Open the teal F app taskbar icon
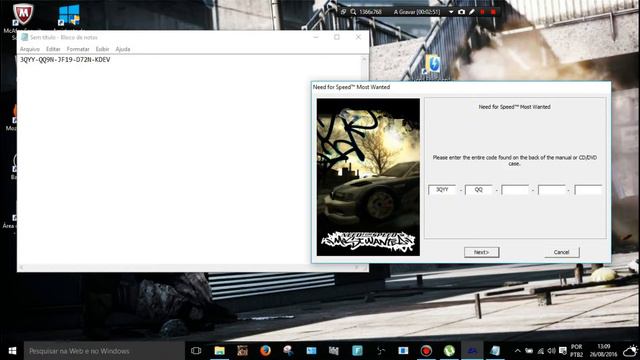Image resolution: width=640 pixels, height=360 pixels. coord(357,351)
